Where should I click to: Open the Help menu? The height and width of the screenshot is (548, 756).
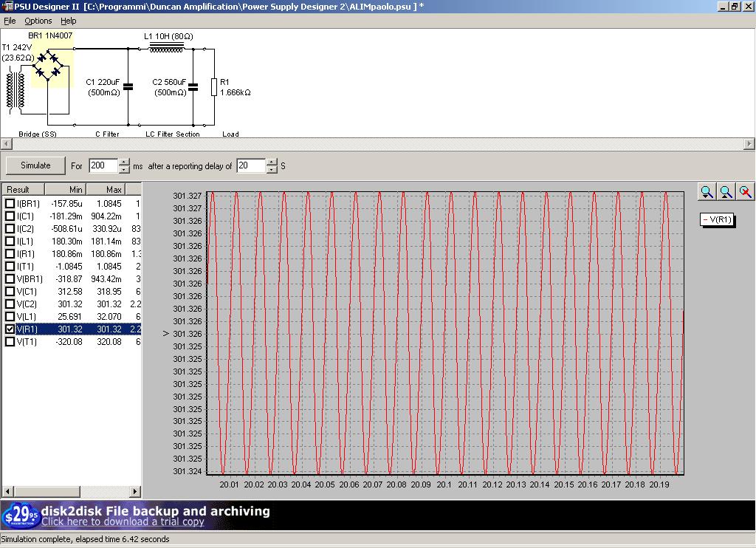(x=69, y=21)
